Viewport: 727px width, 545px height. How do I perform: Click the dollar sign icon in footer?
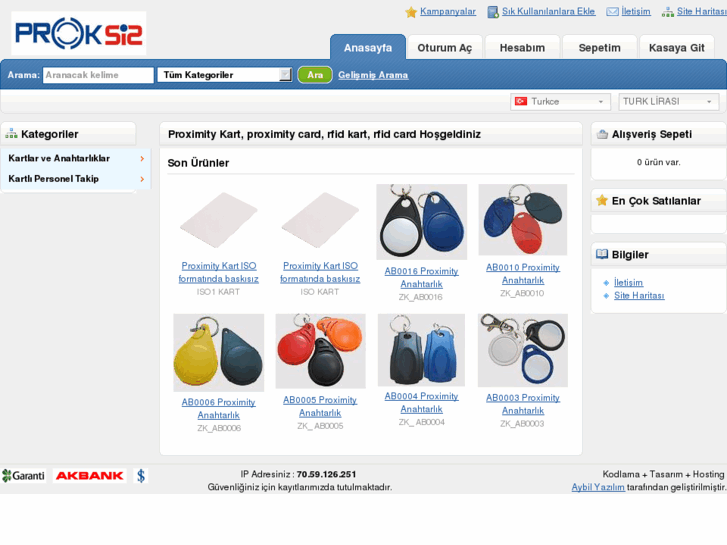tap(141, 475)
